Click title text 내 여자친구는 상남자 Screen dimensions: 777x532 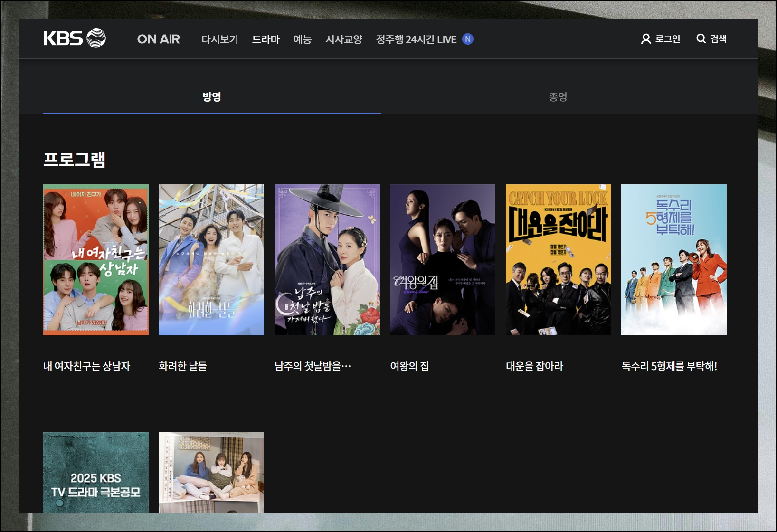tap(87, 366)
